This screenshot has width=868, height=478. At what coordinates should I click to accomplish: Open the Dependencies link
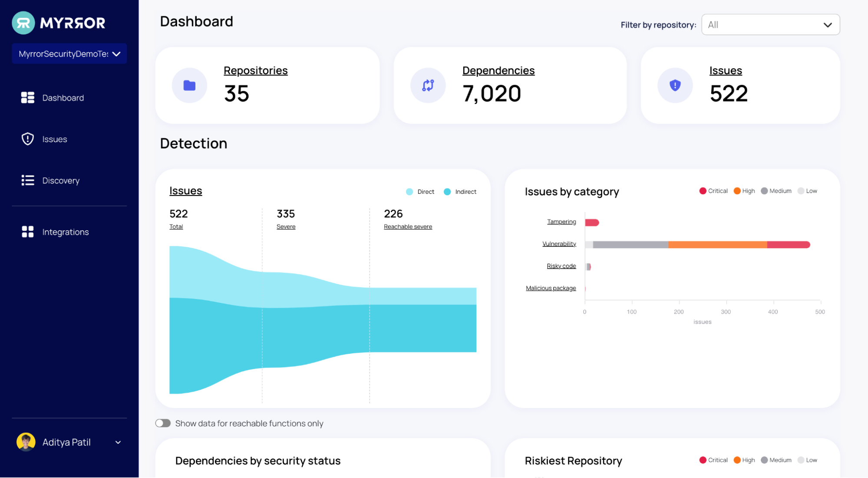[498, 70]
